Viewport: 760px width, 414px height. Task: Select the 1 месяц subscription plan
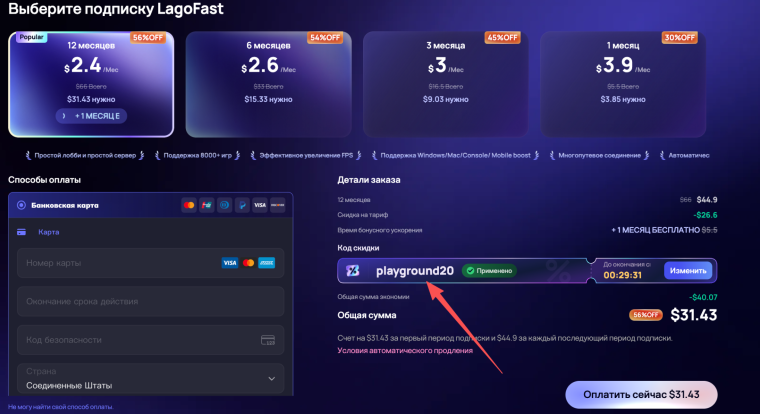pos(623,84)
